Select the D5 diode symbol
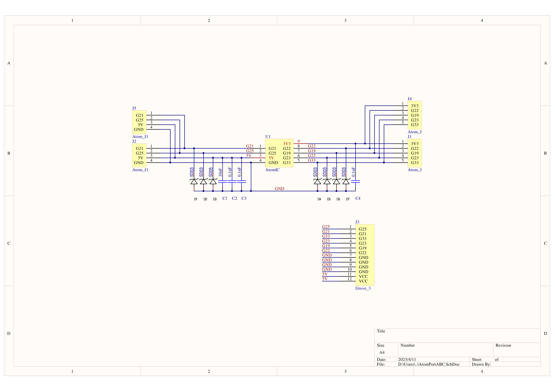The height and width of the screenshot is (392, 555). [327, 181]
